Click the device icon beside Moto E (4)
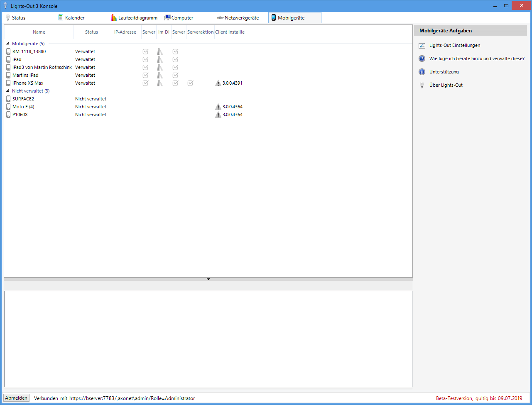532x405 pixels. tap(8, 107)
